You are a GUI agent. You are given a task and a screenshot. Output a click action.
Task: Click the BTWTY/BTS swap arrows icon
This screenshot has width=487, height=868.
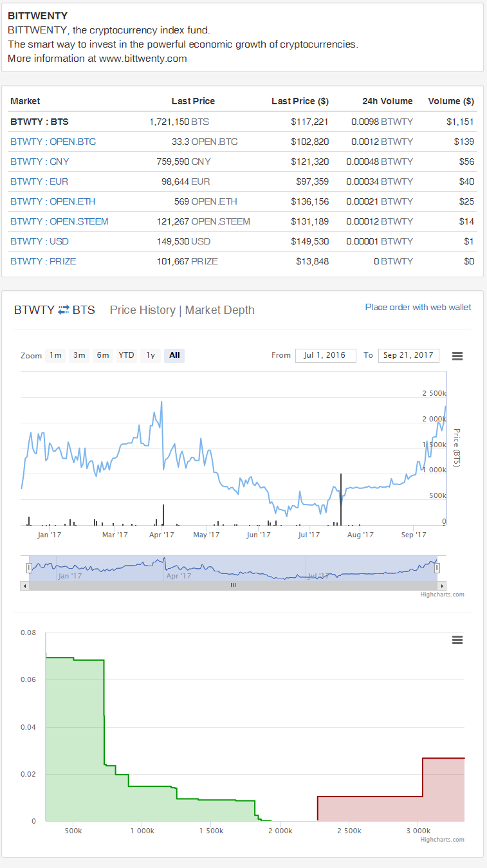click(64, 310)
